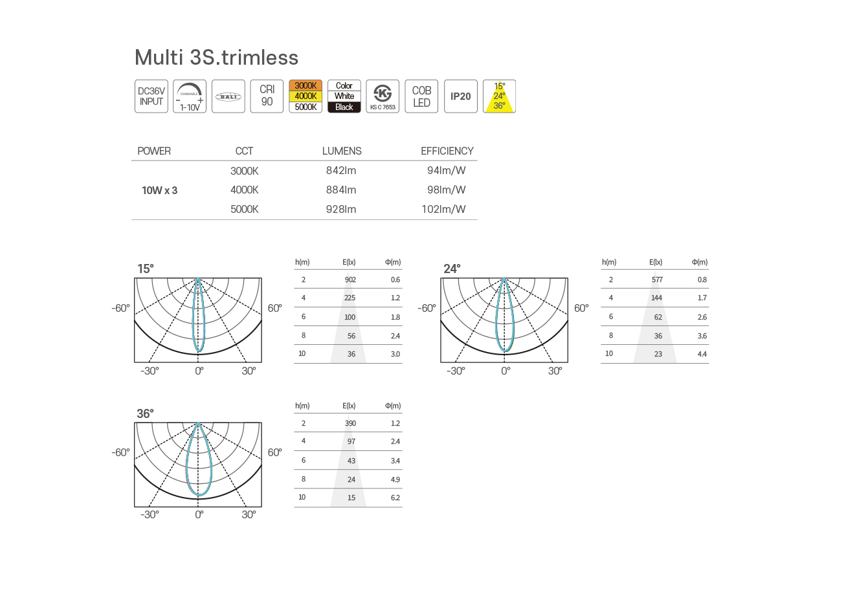Viewport: 844px width, 616px height.
Task: Click the 902 lux value in the 15° table
Action: click(350, 280)
